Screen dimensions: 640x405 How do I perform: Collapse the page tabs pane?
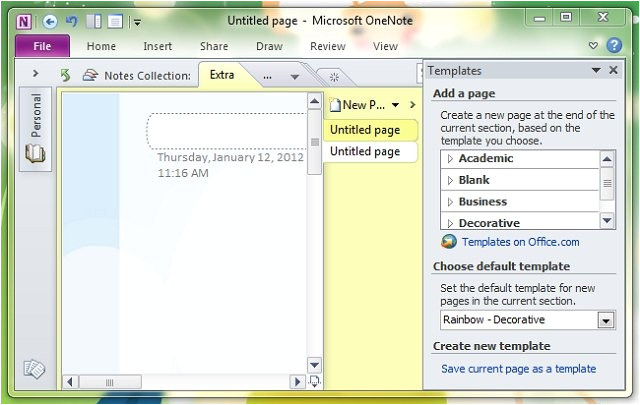coord(413,105)
